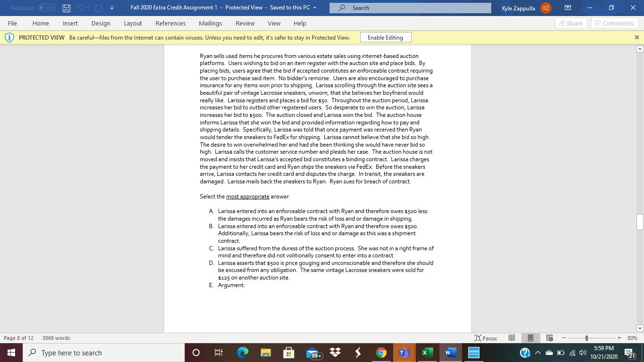The image size is (644, 362).
Task: Open the Help tab
Action: [300, 23]
